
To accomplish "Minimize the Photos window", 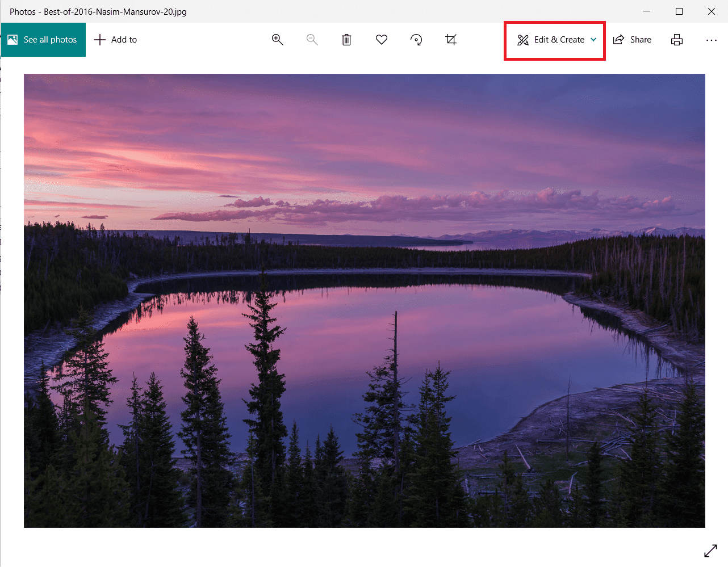I will (x=647, y=11).
